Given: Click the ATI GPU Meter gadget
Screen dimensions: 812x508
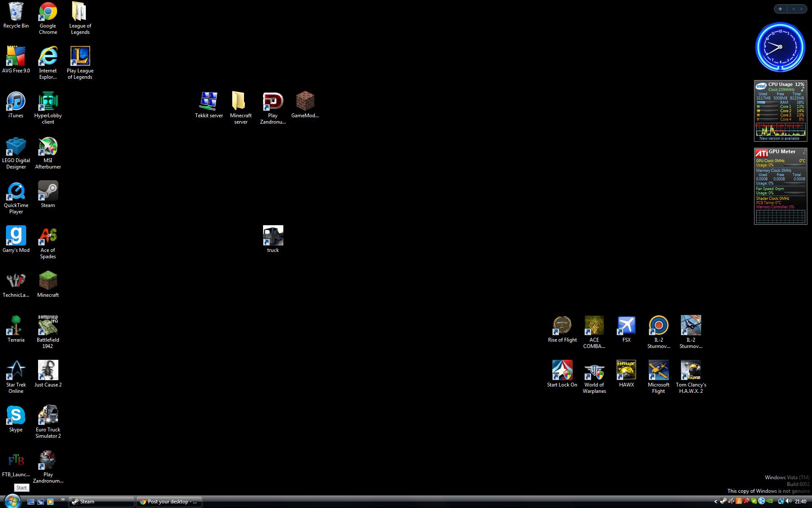Looking at the screenshot, I should tap(781, 186).
